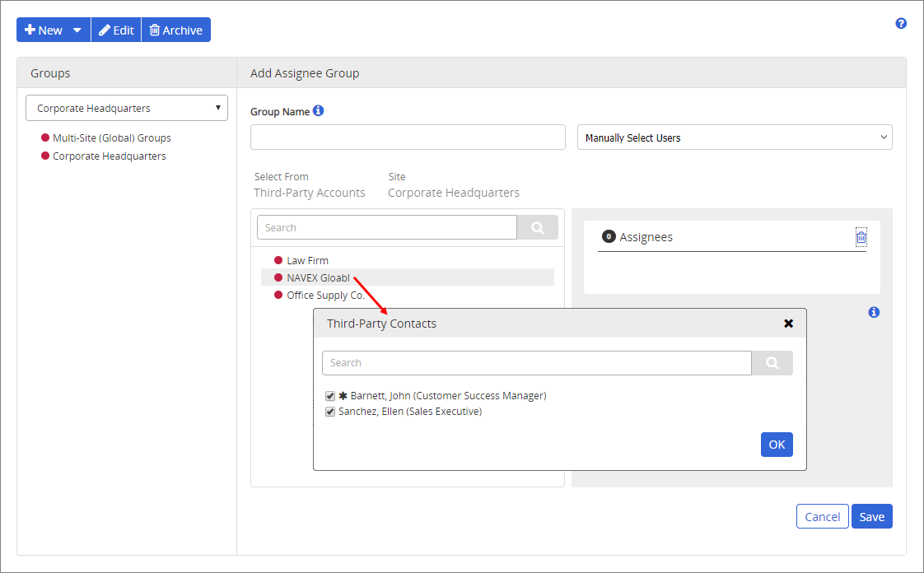Viewport: 924px width, 573px height.
Task: Uncheck Barnett, John contact checkbox
Action: pos(330,396)
